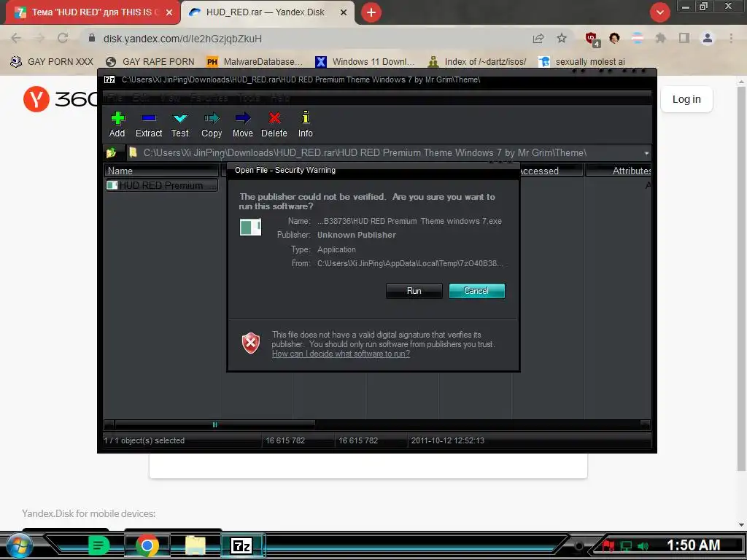Select the HUD RED Premium file row
The width and height of the screenshot is (747, 560).
point(161,185)
